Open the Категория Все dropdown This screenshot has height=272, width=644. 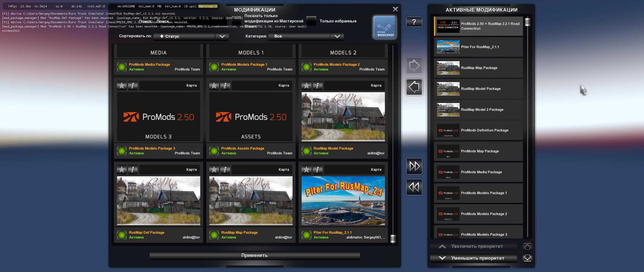click(299, 36)
